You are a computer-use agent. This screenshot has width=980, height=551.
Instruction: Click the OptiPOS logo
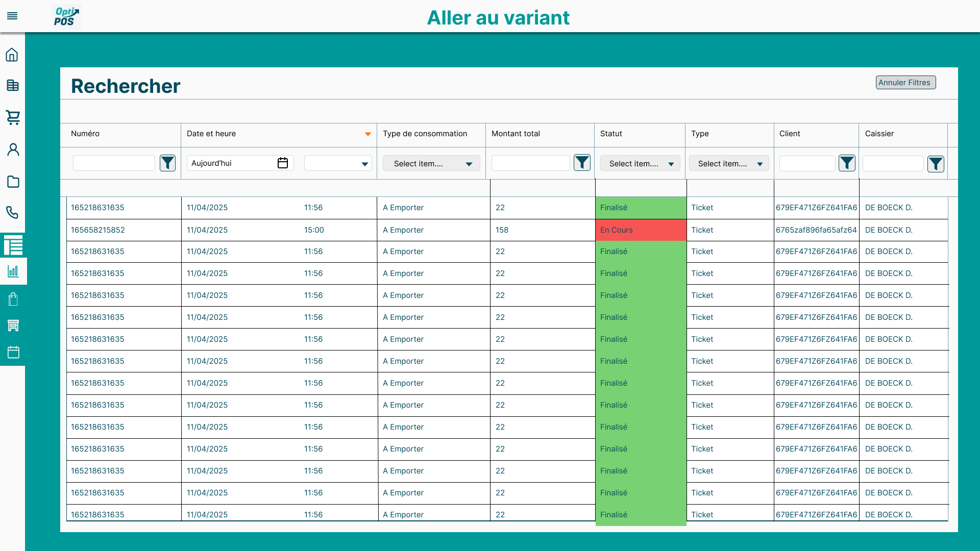pos(66,16)
